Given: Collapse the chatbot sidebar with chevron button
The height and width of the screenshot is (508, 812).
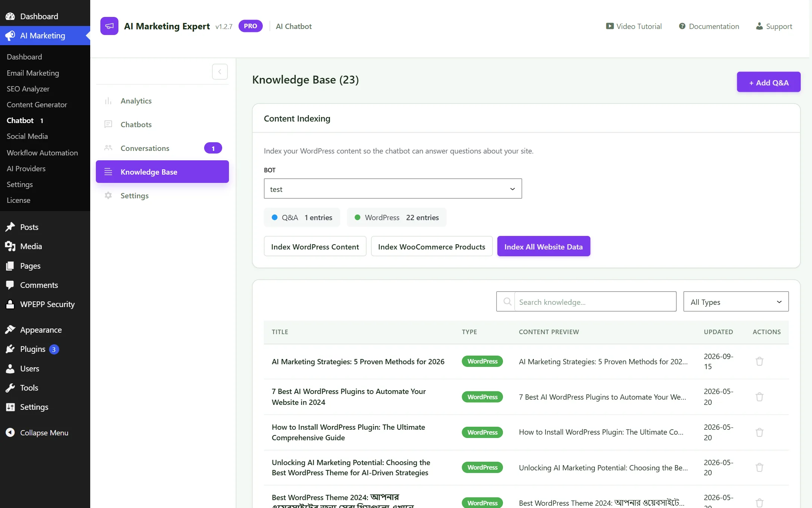Looking at the screenshot, I should click(x=220, y=71).
